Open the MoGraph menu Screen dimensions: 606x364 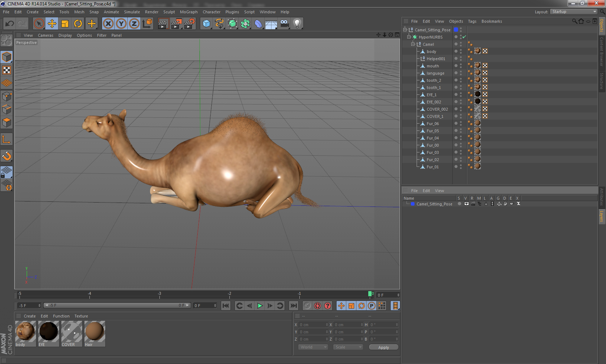coord(189,12)
